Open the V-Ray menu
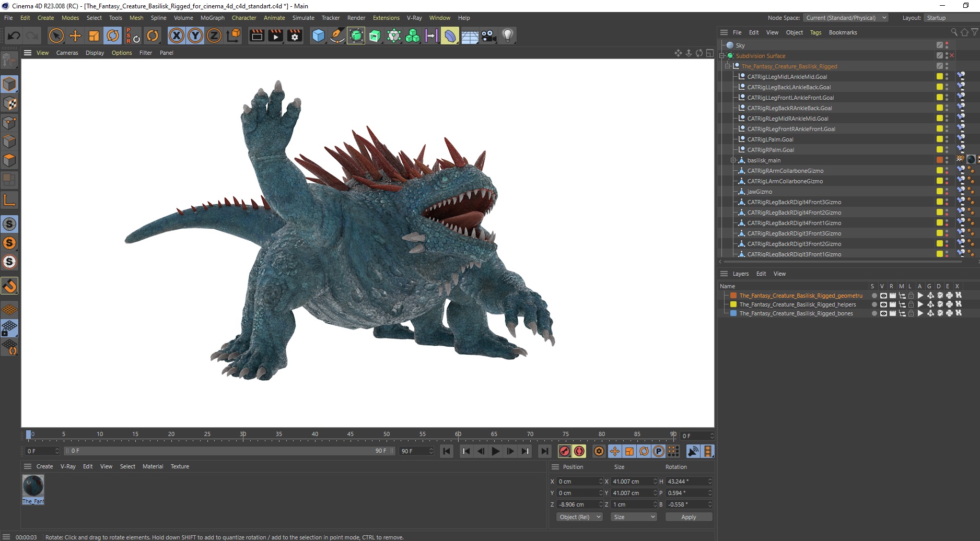 414,18
